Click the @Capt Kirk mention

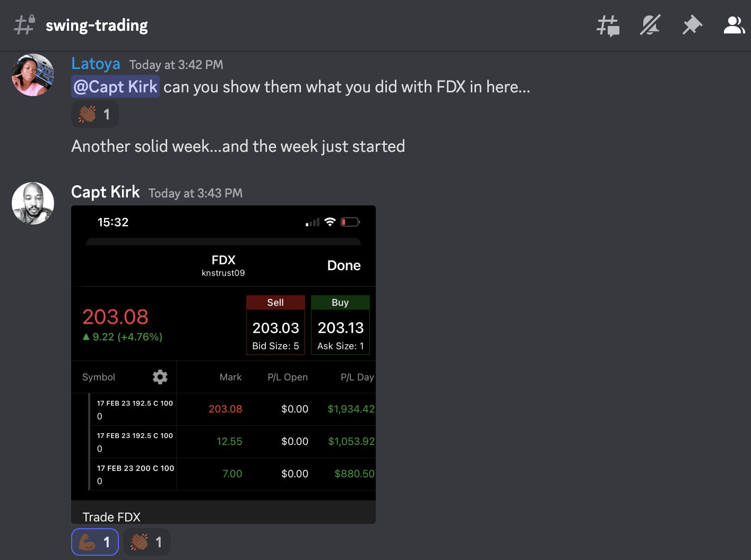coord(115,87)
